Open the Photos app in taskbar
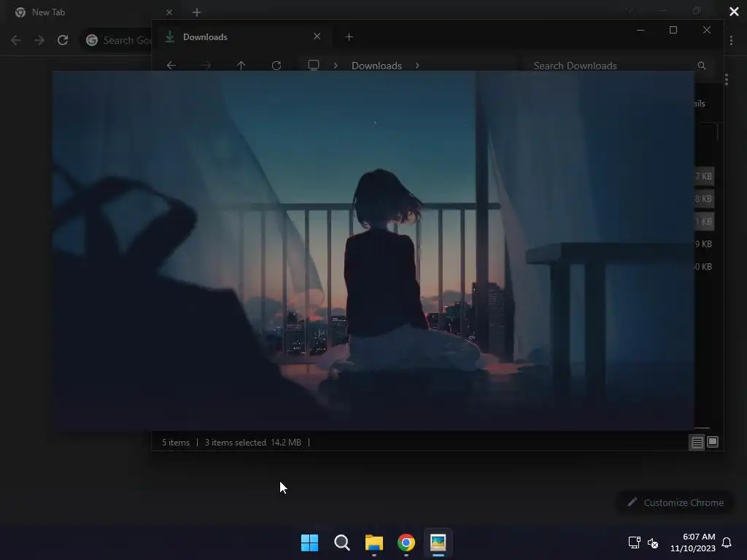The height and width of the screenshot is (560, 747). (438, 542)
